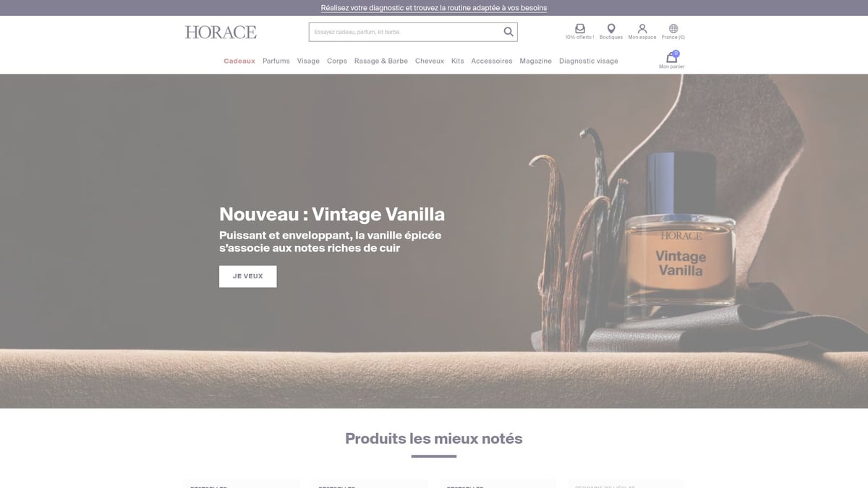Open the Magazine section

pos(536,61)
